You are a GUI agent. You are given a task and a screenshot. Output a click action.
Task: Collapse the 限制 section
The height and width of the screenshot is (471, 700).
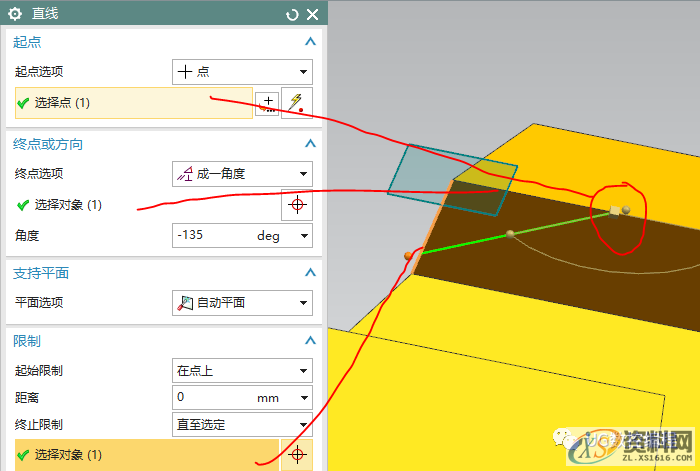click(x=310, y=341)
